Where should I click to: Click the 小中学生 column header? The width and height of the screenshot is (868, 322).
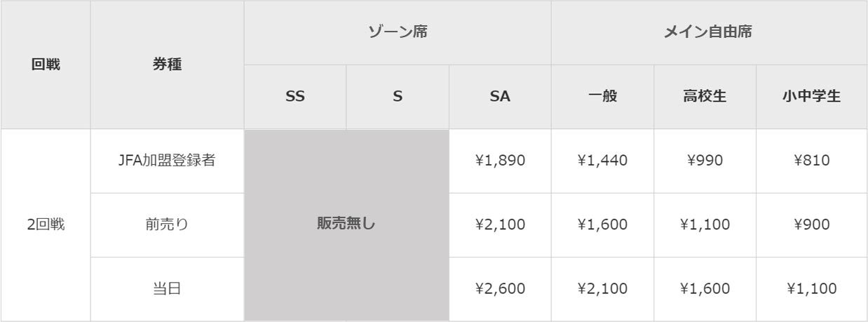(x=812, y=98)
